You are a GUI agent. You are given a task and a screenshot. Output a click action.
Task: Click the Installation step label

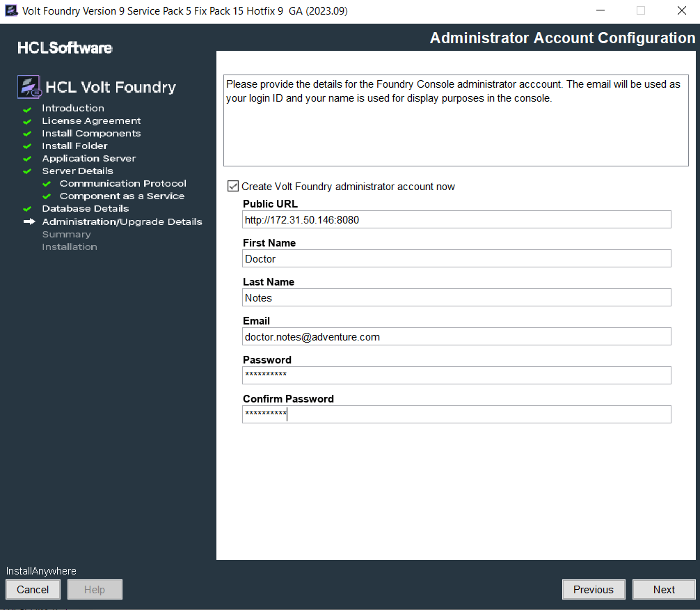pyautogui.click(x=69, y=247)
